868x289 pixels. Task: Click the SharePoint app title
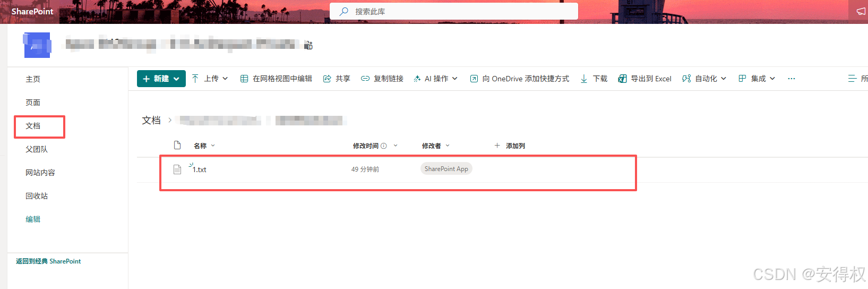(x=32, y=11)
